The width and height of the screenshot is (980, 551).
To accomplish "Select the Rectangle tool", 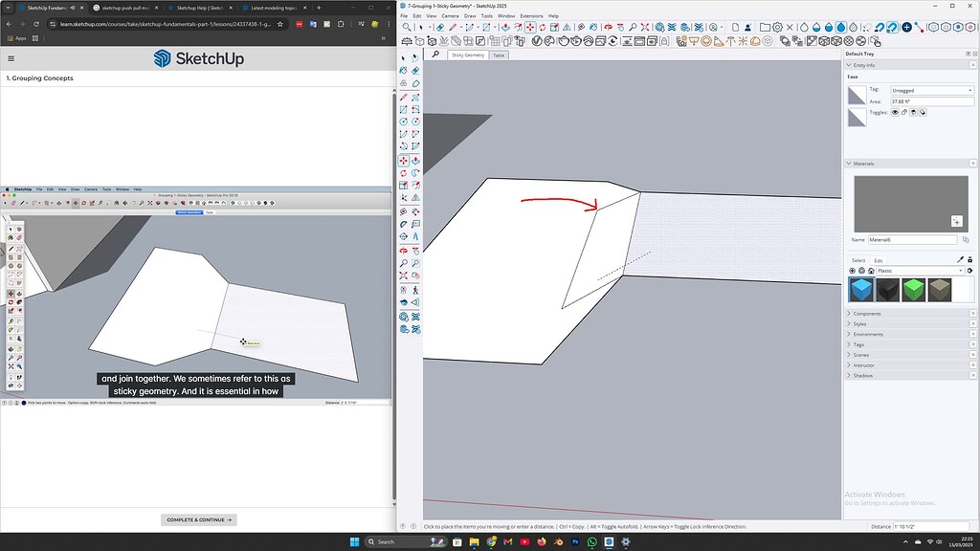I will (x=403, y=107).
